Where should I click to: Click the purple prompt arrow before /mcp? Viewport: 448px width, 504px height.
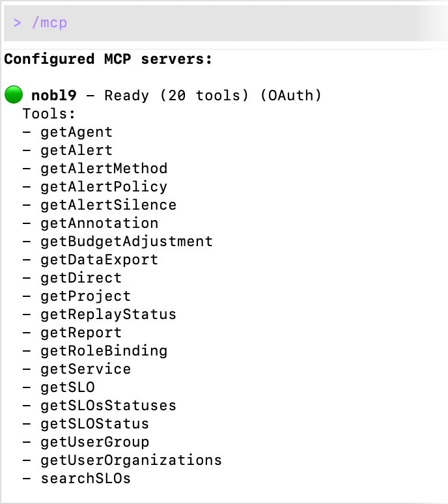pos(18,23)
